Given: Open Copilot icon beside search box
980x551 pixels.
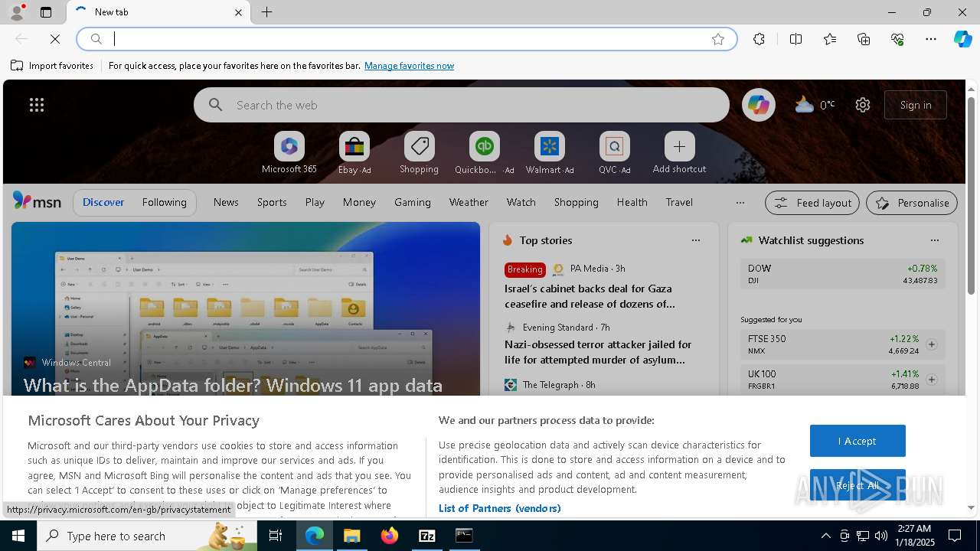Looking at the screenshot, I should pyautogui.click(x=758, y=105).
